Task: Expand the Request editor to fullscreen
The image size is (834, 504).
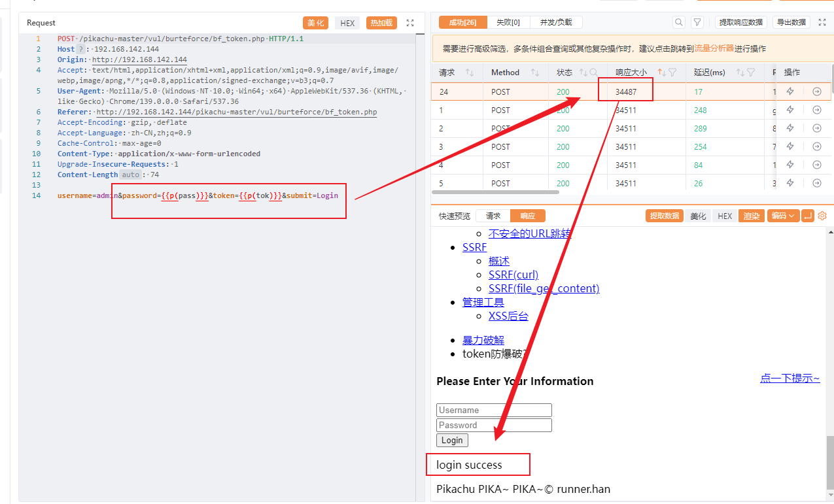Action: click(410, 23)
